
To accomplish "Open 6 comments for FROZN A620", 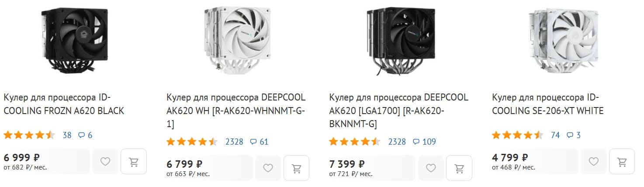I will [x=85, y=135].
